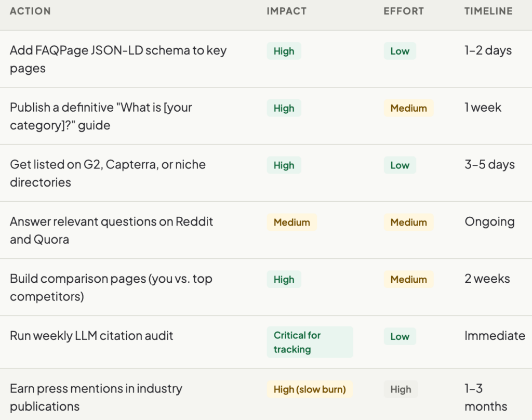
Task: Click the "Ongoing" timeline cell
Action: [489, 222]
